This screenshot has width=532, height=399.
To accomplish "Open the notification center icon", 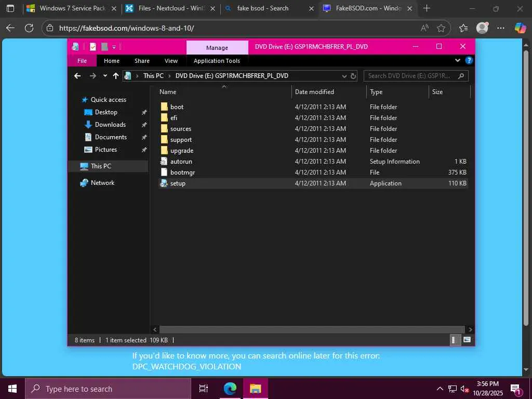I will click(x=516, y=389).
